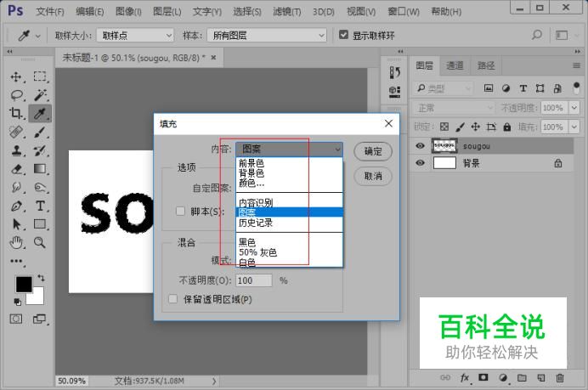This screenshot has height=390, width=588.
Task: Select the Magic Wand tool
Action: click(40, 95)
